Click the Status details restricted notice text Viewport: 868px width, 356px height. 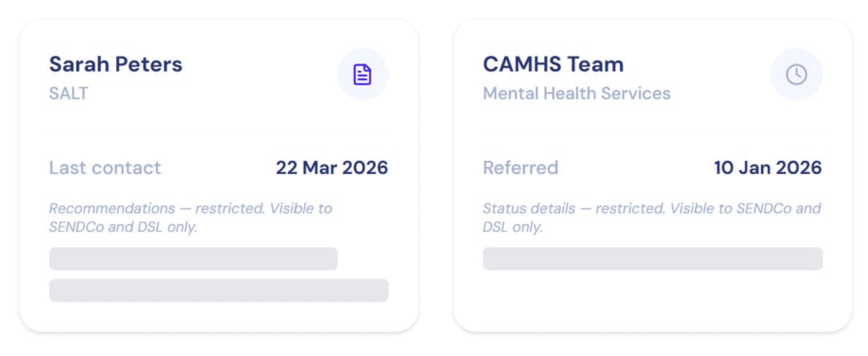point(652,218)
